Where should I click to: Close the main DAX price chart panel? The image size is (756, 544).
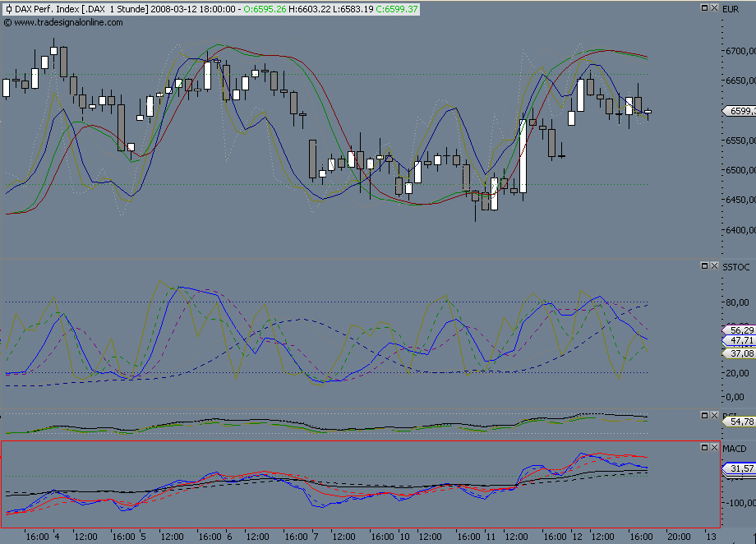[715, 7]
